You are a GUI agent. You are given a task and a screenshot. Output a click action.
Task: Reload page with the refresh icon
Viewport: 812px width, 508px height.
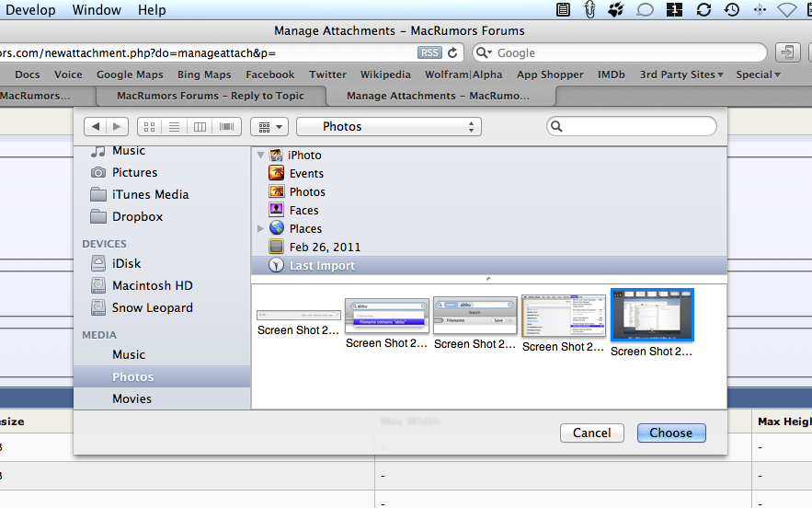pos(452,52)
